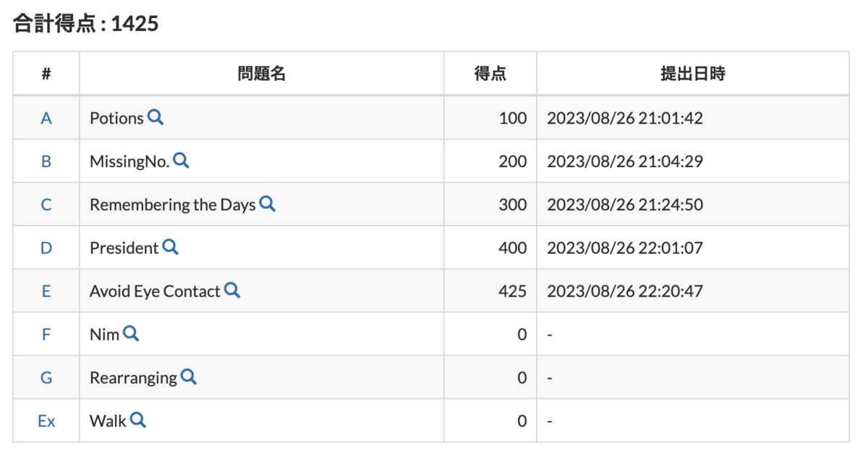This screenshot has width=868, height=463.
Task: Click the magnifier icon beside Walk
Action: pos(136,420)
